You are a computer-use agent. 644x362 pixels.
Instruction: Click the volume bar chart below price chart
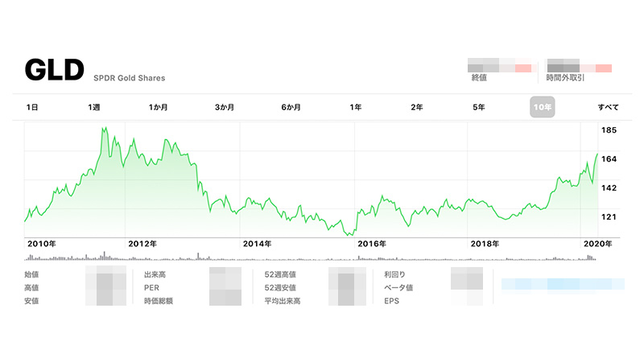(310, 257)
